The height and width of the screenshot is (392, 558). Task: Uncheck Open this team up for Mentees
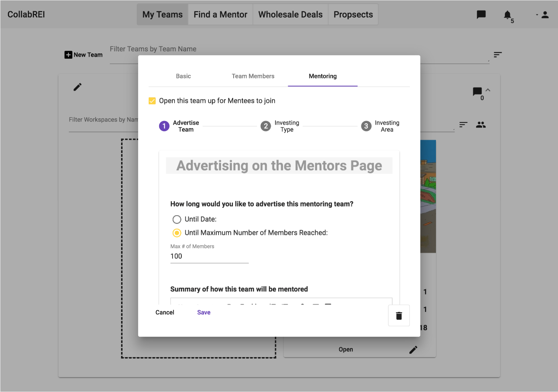pyautogui.click(x=152, y=101)
